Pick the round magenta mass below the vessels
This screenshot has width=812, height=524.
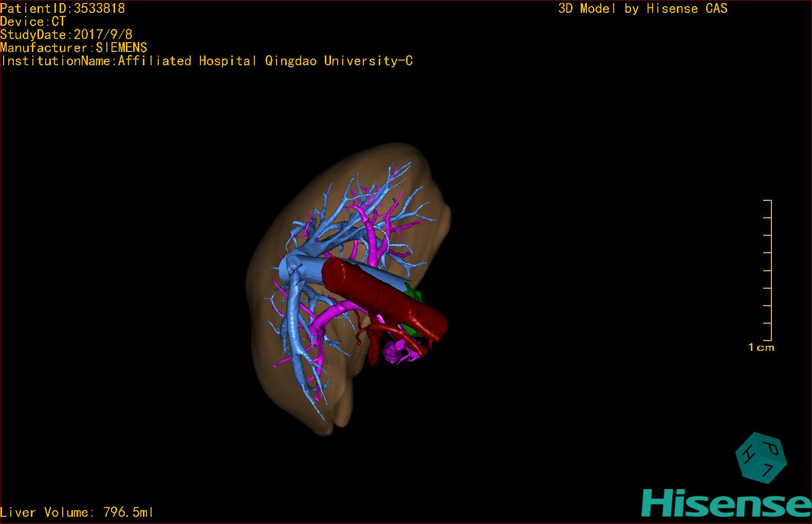click(394, 352)
